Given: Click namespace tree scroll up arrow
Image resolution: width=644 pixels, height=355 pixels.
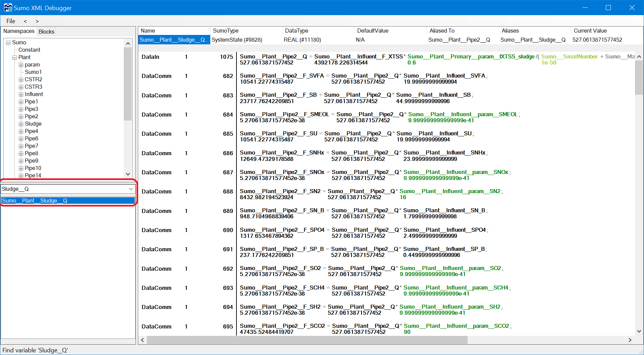Looking at the screenshot, I should pyautogui.click(x=128, y=43).
